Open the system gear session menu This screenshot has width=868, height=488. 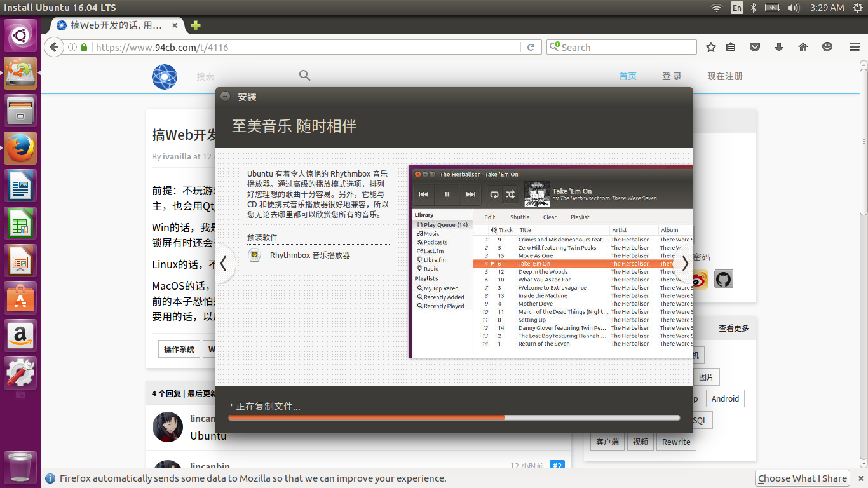click(x=857, y=8)
